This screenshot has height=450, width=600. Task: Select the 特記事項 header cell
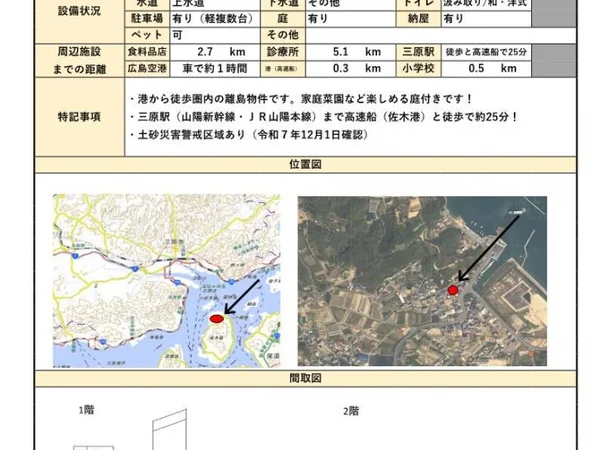[x=80, y=117]
